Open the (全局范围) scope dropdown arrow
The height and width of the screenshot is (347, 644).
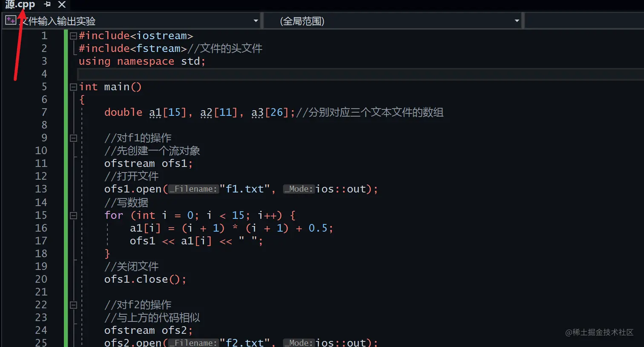click(x=517, y=21)
